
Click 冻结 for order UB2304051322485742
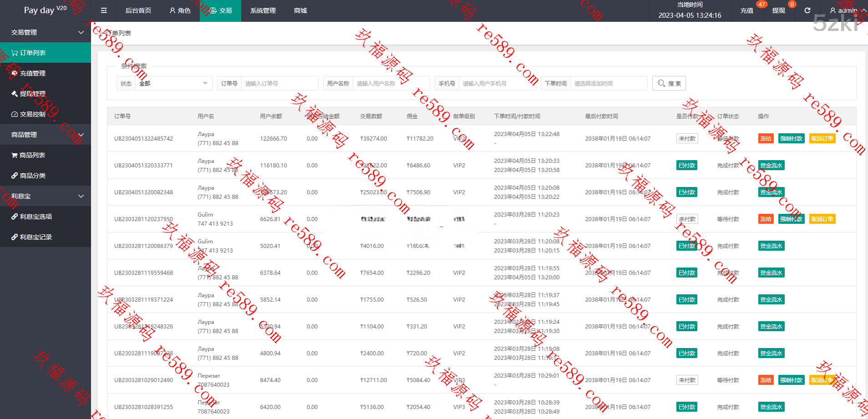[766, 139]
